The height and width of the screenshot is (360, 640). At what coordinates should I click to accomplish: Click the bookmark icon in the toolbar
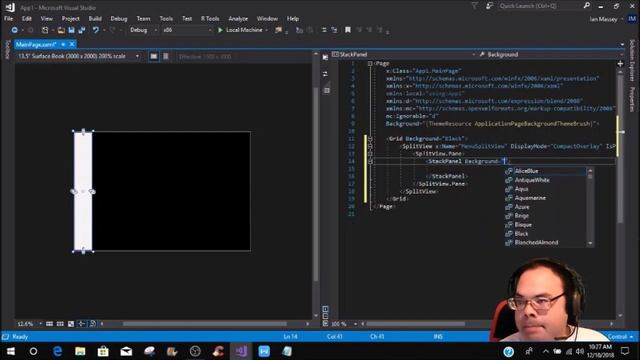[x=348, y=30]
